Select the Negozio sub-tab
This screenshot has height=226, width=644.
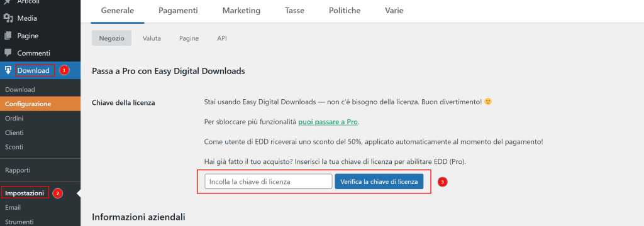(112, 38)
